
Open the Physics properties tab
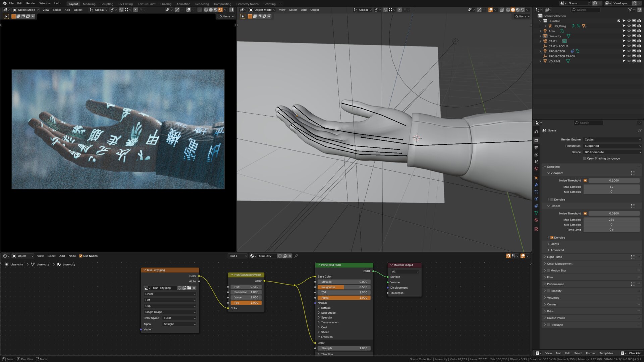tap(536, 199)
